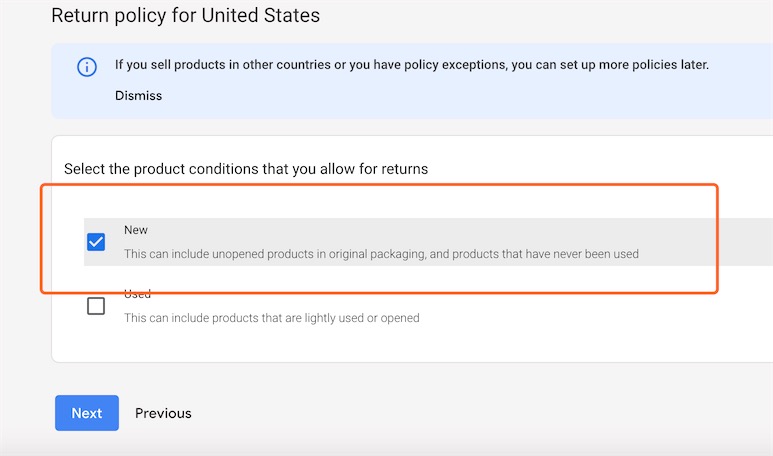Click the "Select the product conditions" heading
The height and width of the screenshot is (456, 773).
(246, 169)
